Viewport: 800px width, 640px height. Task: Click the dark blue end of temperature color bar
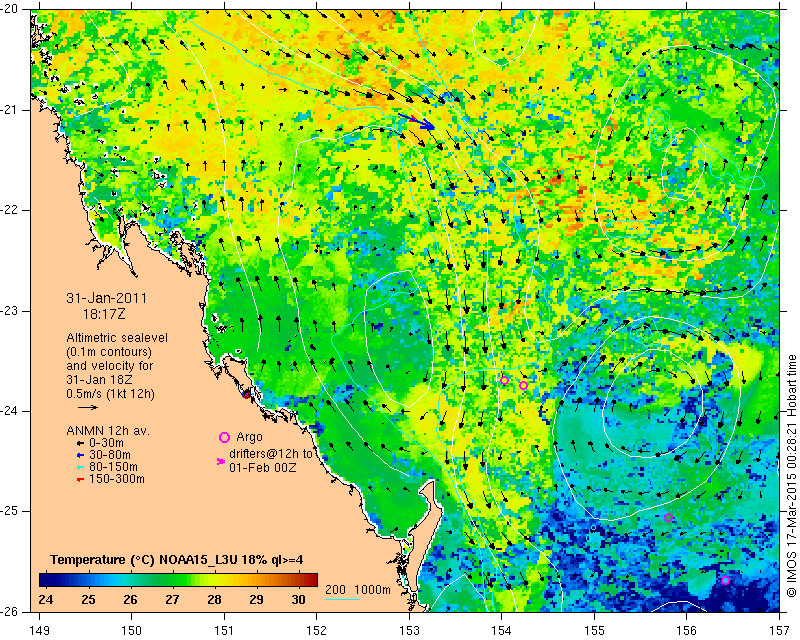(x=46, y=580)
